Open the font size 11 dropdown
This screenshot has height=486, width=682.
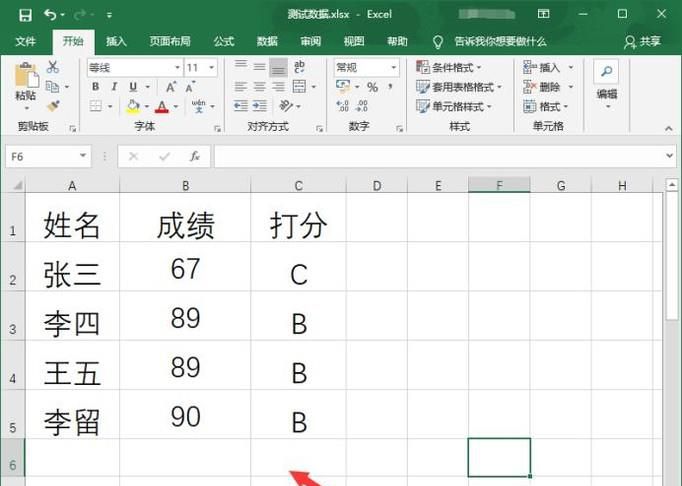(212, 67)
